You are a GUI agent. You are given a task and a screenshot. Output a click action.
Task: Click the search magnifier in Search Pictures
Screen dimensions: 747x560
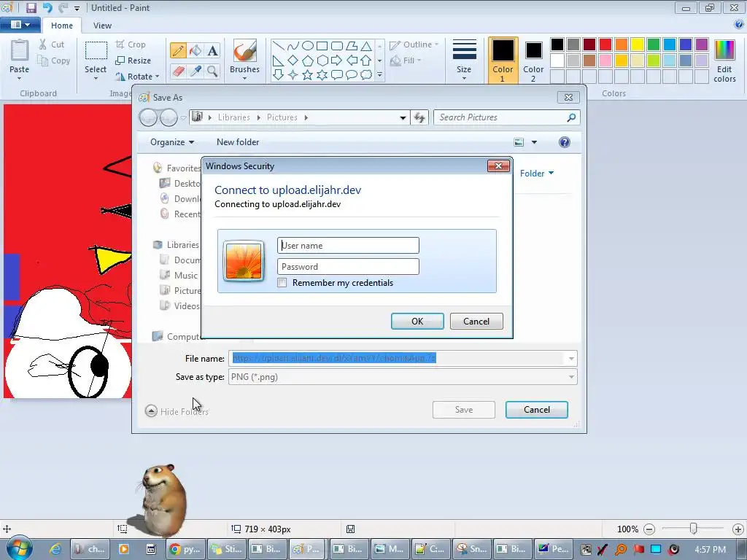point(571,117)
